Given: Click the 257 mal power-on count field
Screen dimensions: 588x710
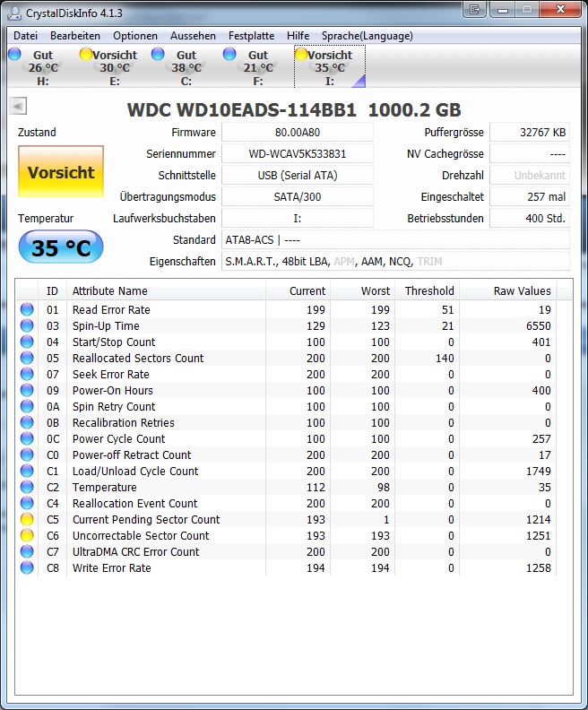Looking at the screenshot, I should pyautogui.click(x=530, y=196).
